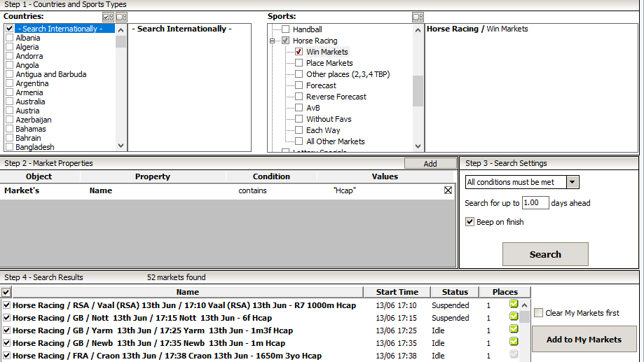Screen dimensions: 644x362
Task: Click the Search button
Action: (x=545, y=254)
